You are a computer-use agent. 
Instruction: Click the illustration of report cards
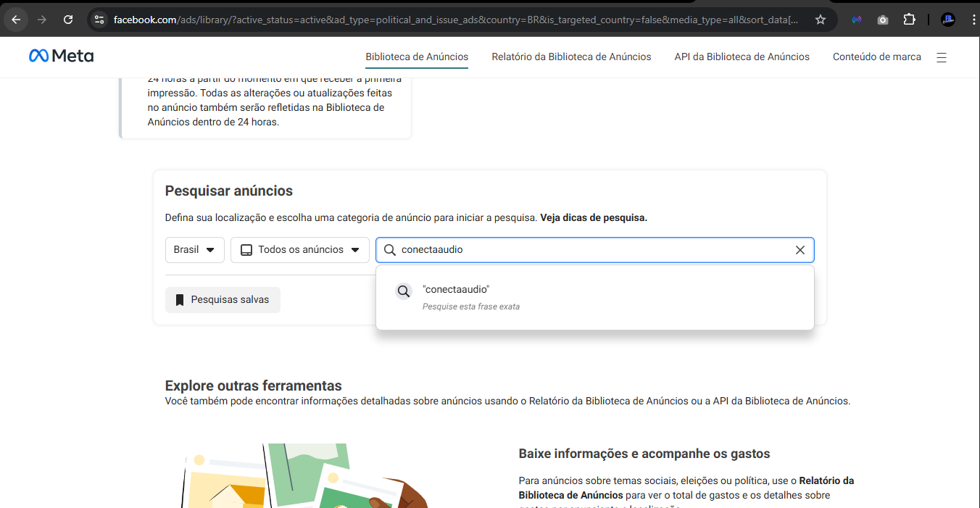(304, 475)
